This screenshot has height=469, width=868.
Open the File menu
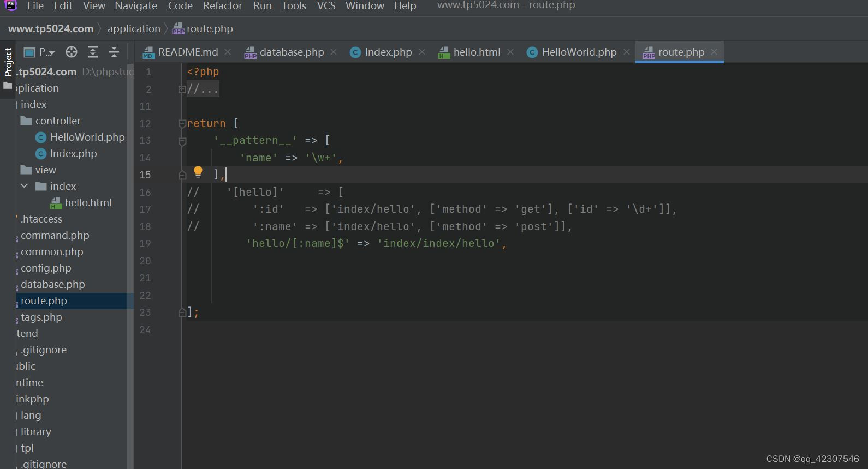click(35, 6)
